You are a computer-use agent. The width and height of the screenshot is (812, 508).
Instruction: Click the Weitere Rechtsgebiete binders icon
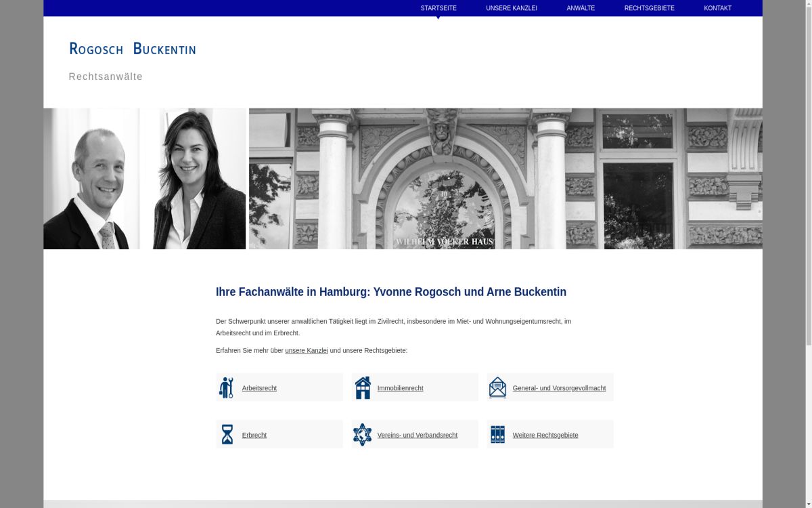point(497,435)
